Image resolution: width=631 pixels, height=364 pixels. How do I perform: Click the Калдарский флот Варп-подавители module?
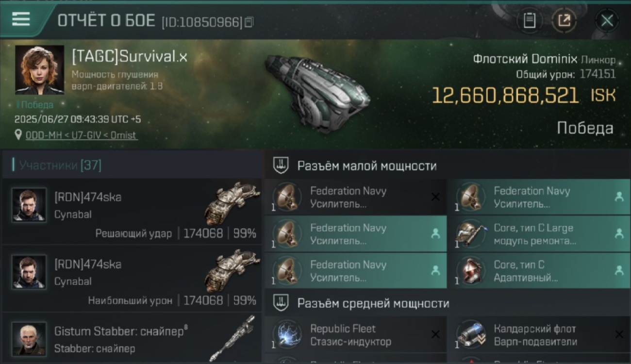pos(538,335)
